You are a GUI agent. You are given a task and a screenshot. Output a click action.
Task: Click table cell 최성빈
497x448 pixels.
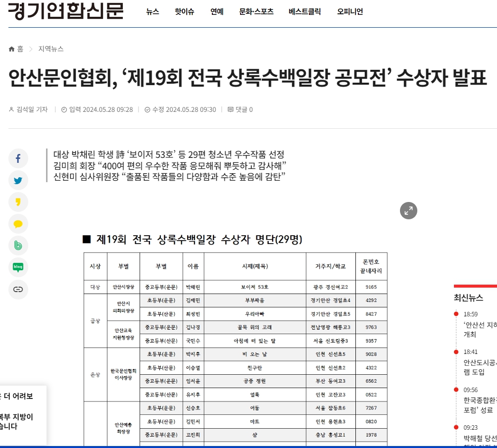(x=193, y=314)
